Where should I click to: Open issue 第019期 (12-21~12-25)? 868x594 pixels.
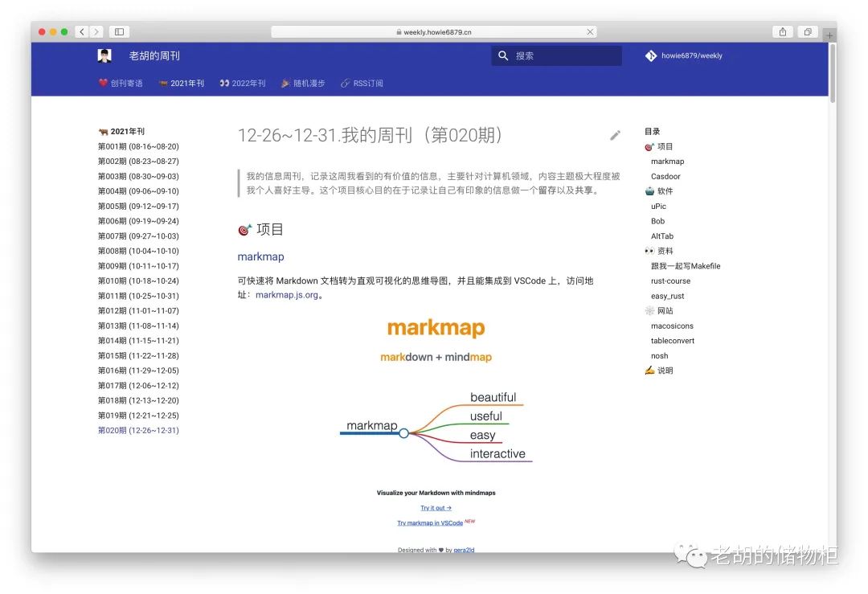pos(138,416)
